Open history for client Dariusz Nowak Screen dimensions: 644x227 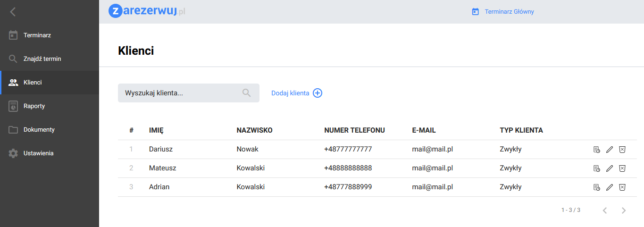596,150
